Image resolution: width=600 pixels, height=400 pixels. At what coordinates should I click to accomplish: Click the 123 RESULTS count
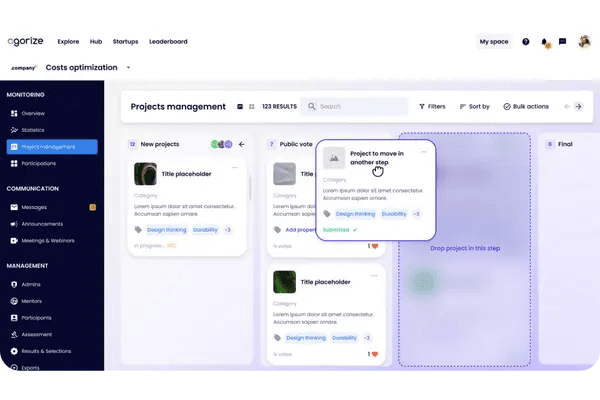point(279,106)
